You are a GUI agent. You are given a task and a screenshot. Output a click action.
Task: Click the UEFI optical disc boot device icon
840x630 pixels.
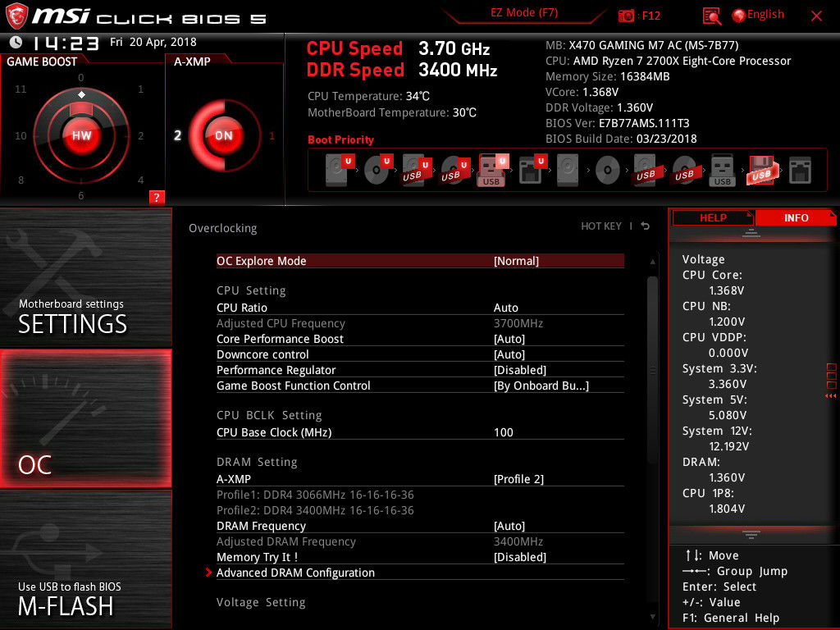coord(378,170)
